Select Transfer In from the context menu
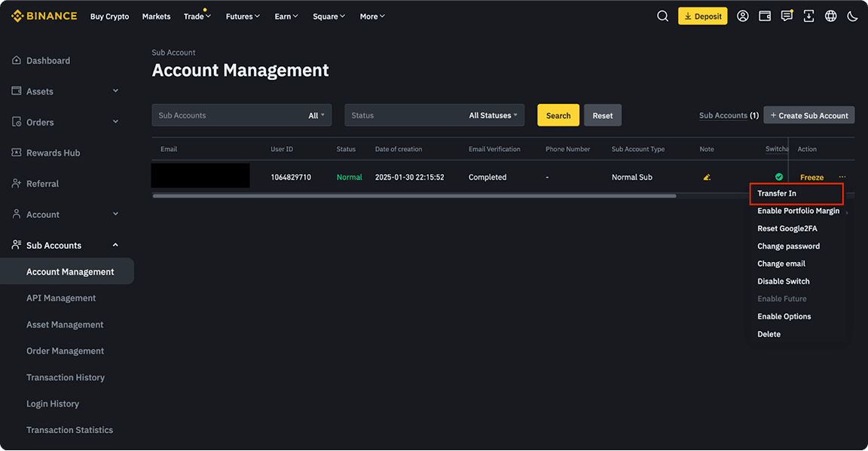 [777, 193]
